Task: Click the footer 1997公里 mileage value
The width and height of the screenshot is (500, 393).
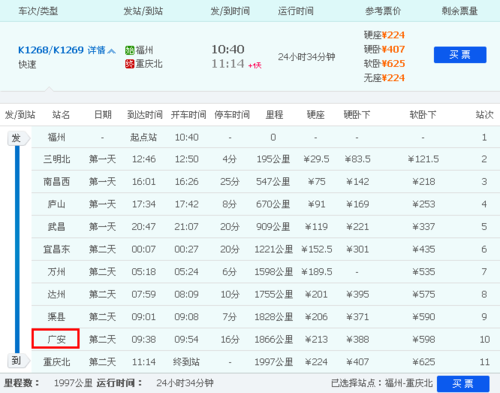Action: click(x=73, y=383)
